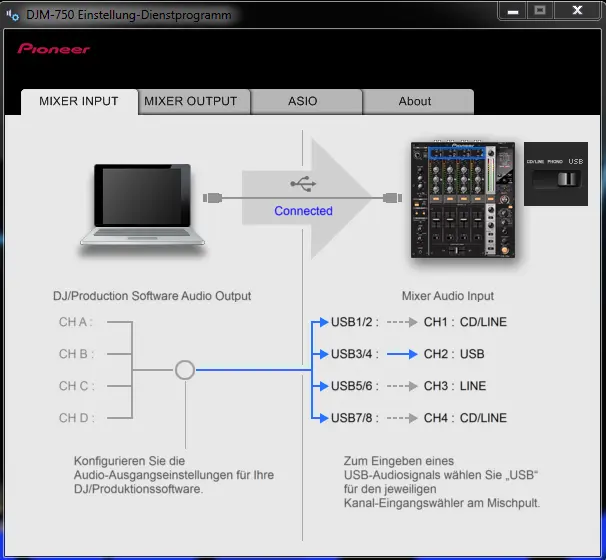
Task: Select the USB3/4 routing entry
Action: coord(352,354)
